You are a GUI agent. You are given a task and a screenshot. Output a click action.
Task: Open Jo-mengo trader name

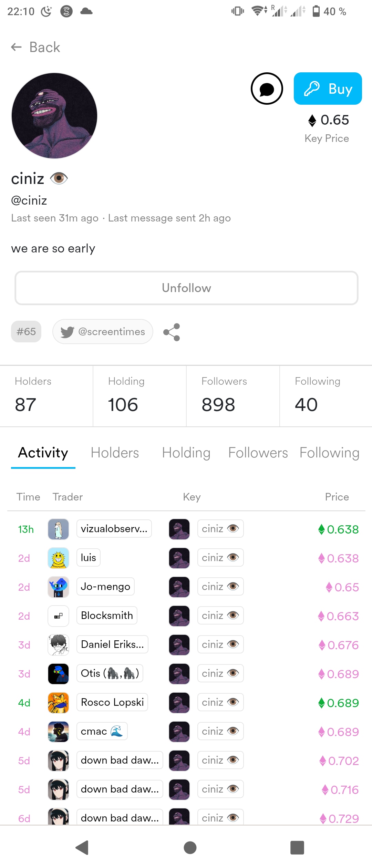pos(105,587)
